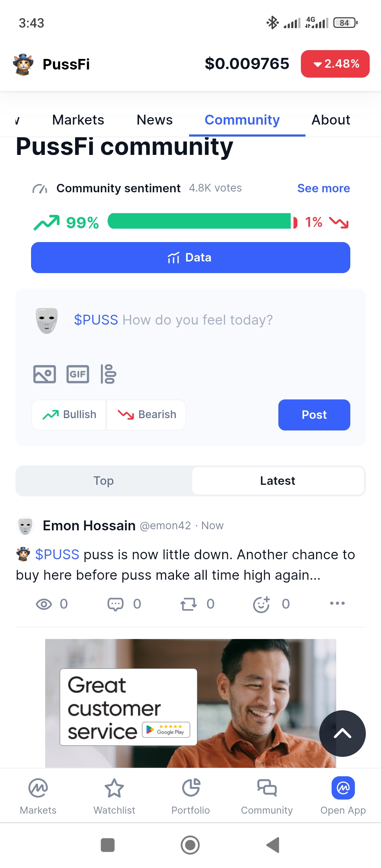Open three-dot menu on Emon's post
Image resolution: width=381 pixels, height=868 pixels.
click(337, 603)
